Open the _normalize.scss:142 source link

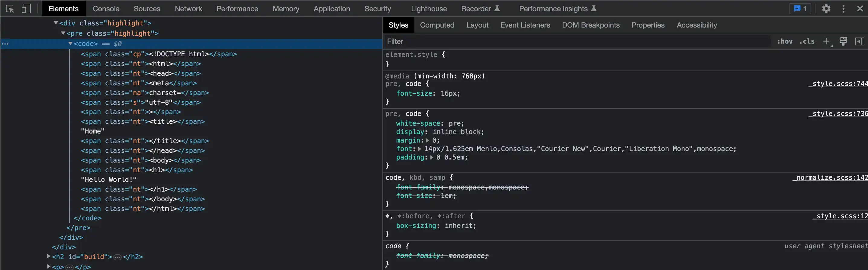click(x=830, y=177)
